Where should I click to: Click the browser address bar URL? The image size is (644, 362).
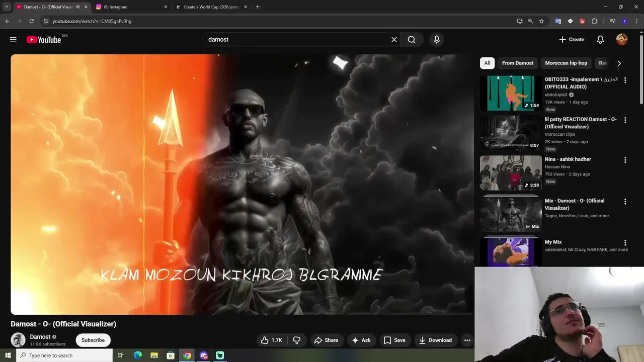coord(92,21)
